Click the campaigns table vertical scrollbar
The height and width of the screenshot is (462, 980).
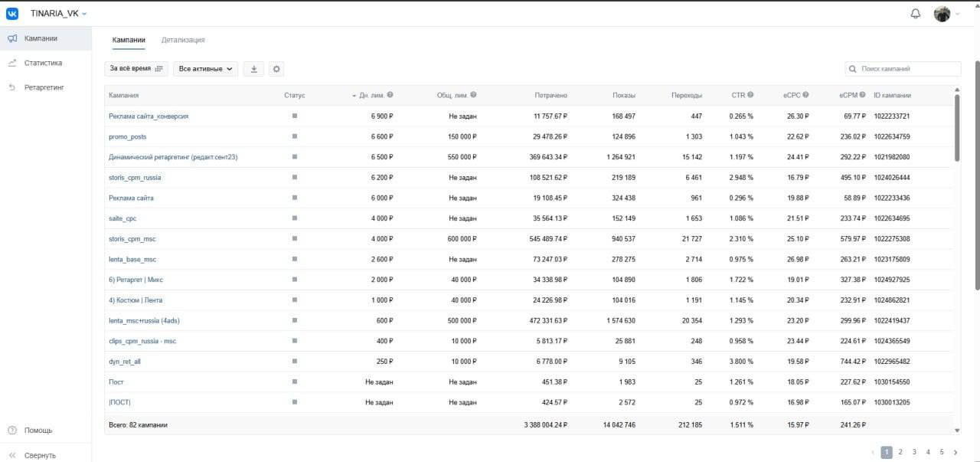(x=957, y=129)
